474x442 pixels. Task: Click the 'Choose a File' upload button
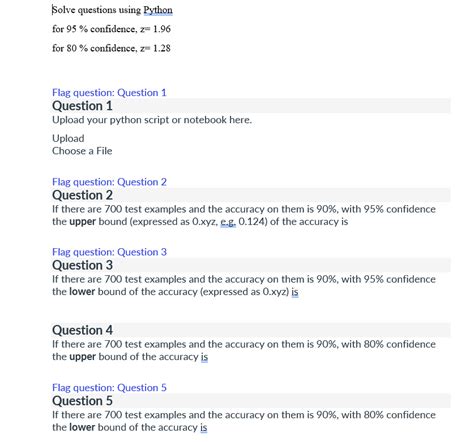pos(82,151)
